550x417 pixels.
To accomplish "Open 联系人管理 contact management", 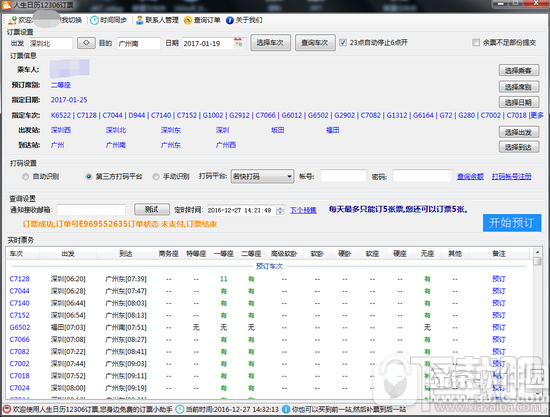I will [x=157, y=20].
